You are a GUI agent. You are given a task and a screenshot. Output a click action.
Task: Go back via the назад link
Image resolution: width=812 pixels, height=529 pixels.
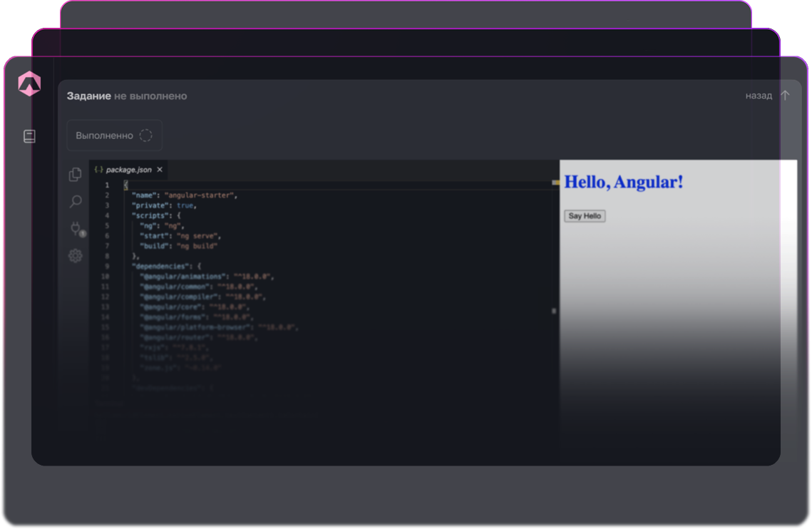click(x=759, y=96)
